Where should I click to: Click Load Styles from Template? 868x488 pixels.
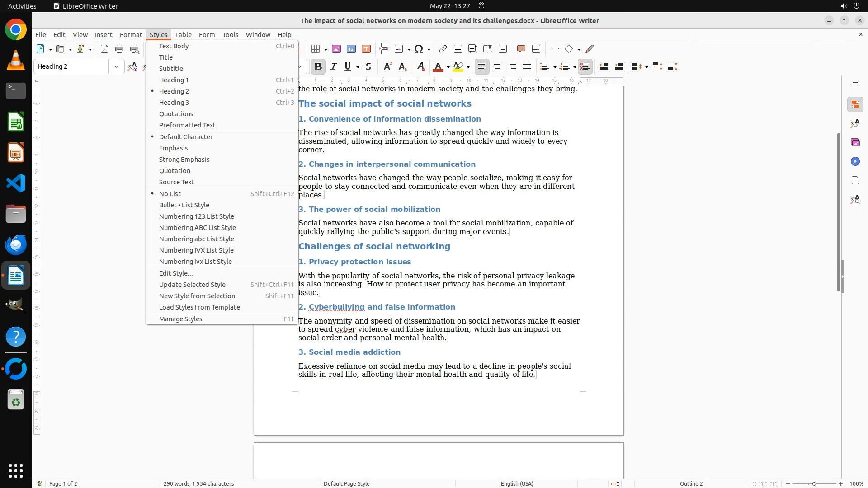coord(199,307)
